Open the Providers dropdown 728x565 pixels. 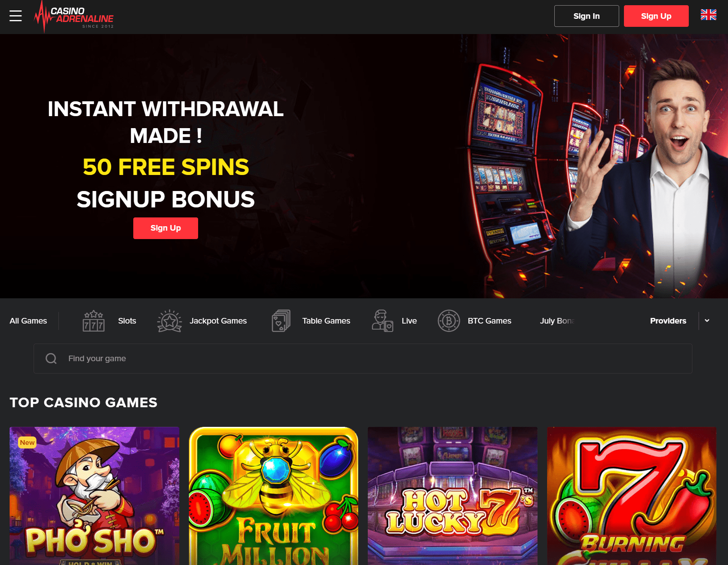pos(668,321)
